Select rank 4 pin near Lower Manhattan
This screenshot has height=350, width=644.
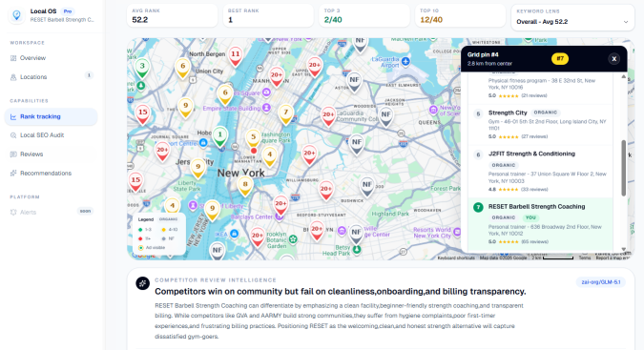[x=269, y=157]
